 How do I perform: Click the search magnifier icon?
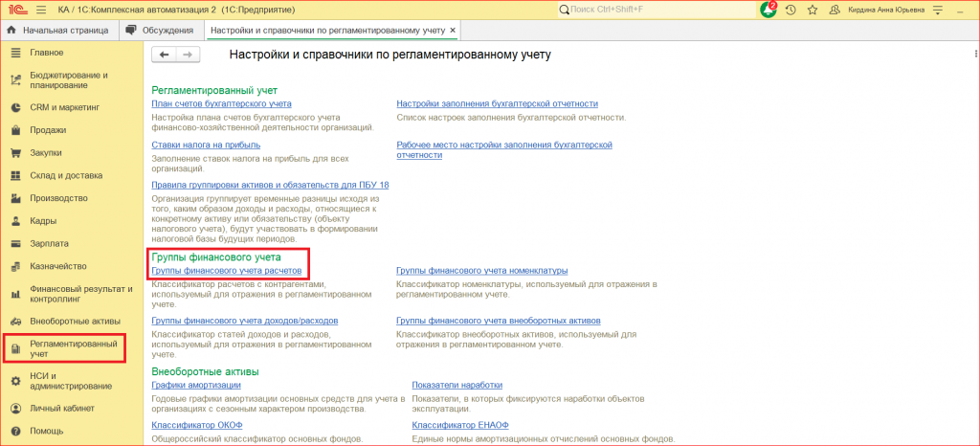pyautogui.click(x=564, y=10)
